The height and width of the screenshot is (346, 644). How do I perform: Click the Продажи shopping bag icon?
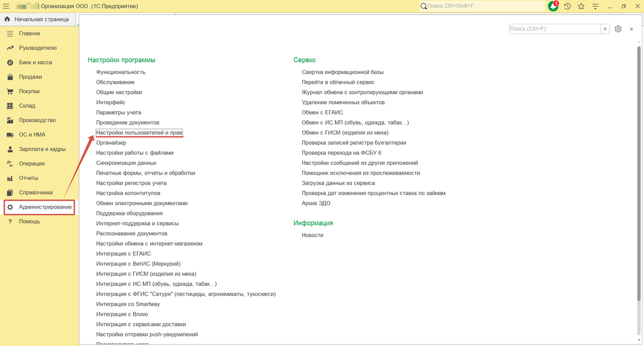10,77
